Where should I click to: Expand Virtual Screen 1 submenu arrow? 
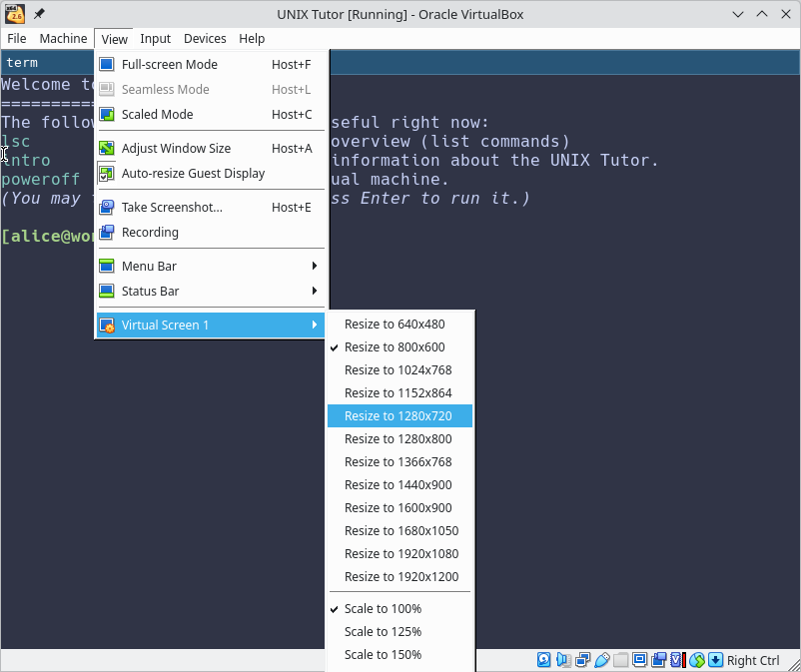315,326
